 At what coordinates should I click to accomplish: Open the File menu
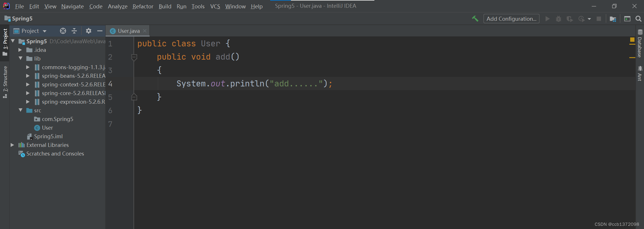pos(19,6)
